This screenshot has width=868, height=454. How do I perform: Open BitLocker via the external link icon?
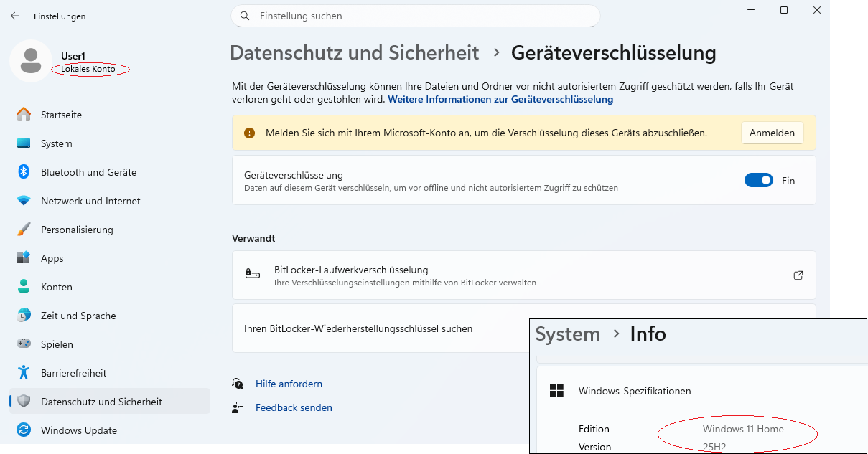pos(798,275)
